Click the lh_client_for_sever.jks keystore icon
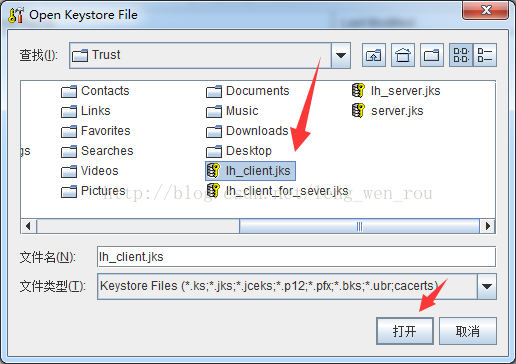The image size is (516, 364). point(214,191)
